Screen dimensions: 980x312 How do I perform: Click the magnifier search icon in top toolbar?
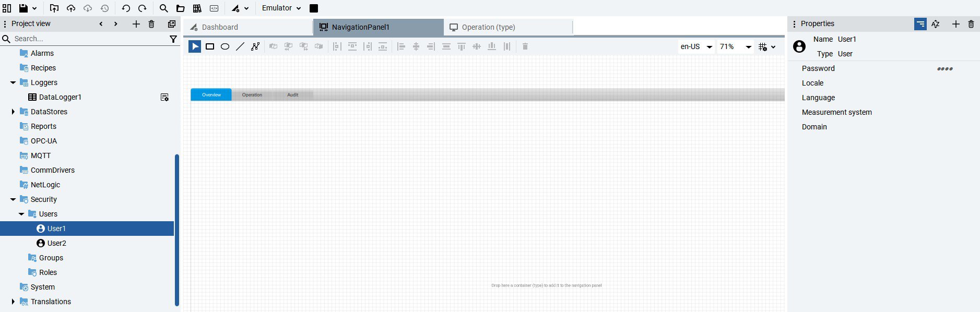[x=163, y=8]
